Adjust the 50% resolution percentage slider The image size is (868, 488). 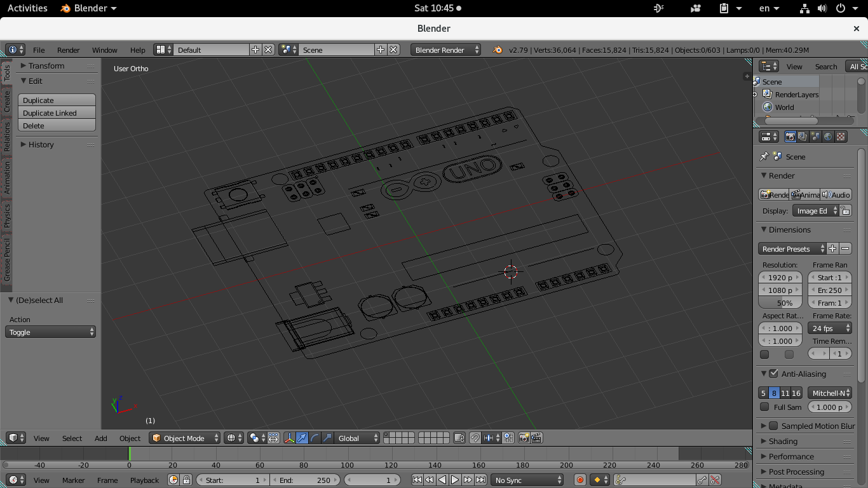click(x=780, y=302)
